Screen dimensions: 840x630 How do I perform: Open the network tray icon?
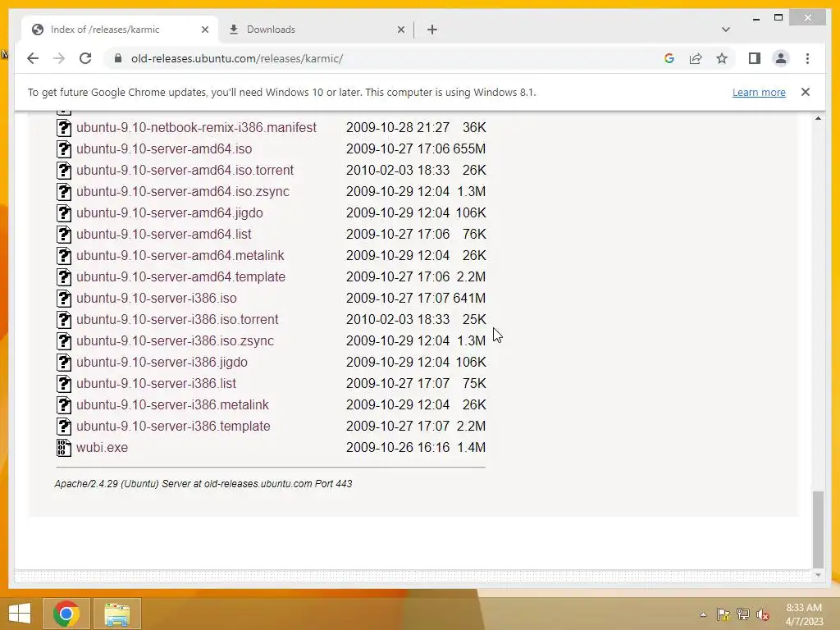click(742, 614)
